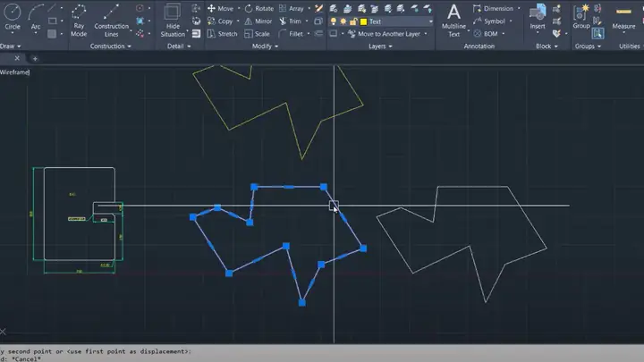Screen dimensions: 644x362
Task: Click the Fillet tool
Action: (x=291, y=34)
